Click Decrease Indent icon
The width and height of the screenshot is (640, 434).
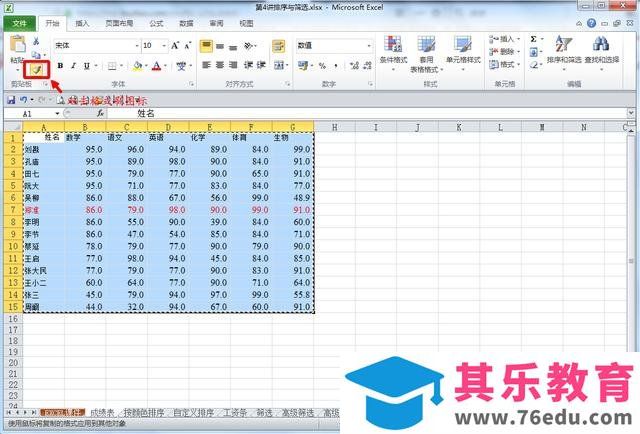pos(248,65)
